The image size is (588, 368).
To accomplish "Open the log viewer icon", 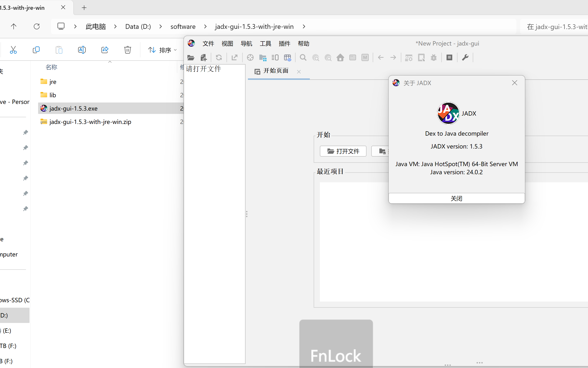I will click(x=449, y=58).
